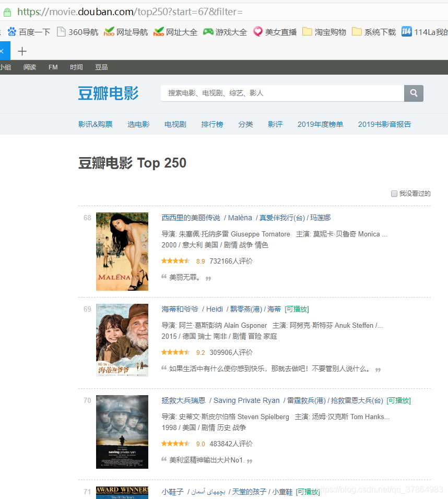This screenshot has width=448, height=499.
Task: Open the Malèna movie poster
Action: pyautogui.click(x=122, y=252)
